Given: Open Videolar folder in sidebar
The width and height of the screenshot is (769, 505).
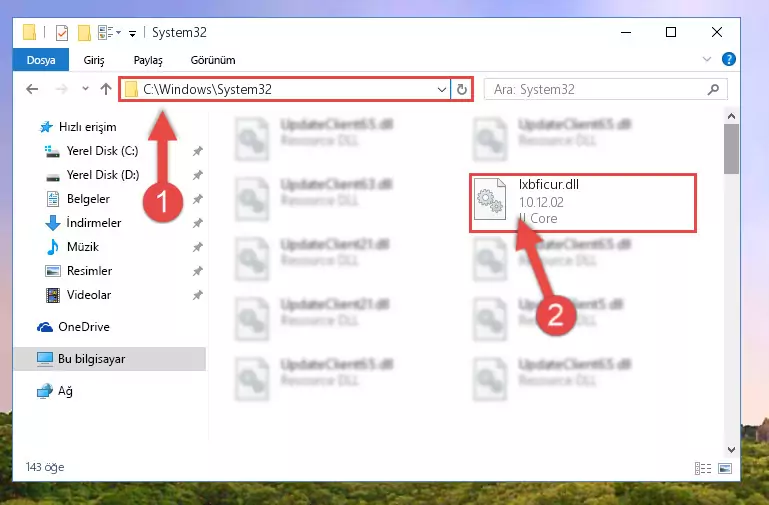Looking at the screenshot, I should (x=78, y=295).
